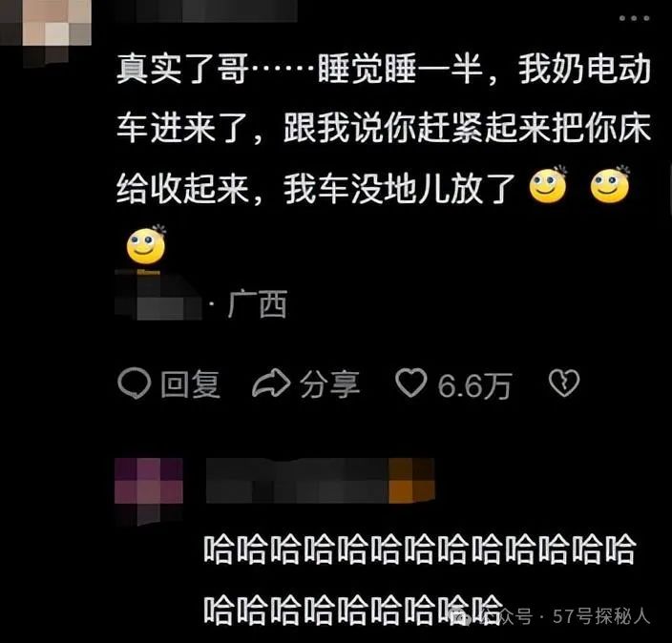Image resolution: width=672 pixels, height=643 pixels.
Task: Dislike the comment with the broken heart icon
Action: pyautogui.click(x=564, y=383)
